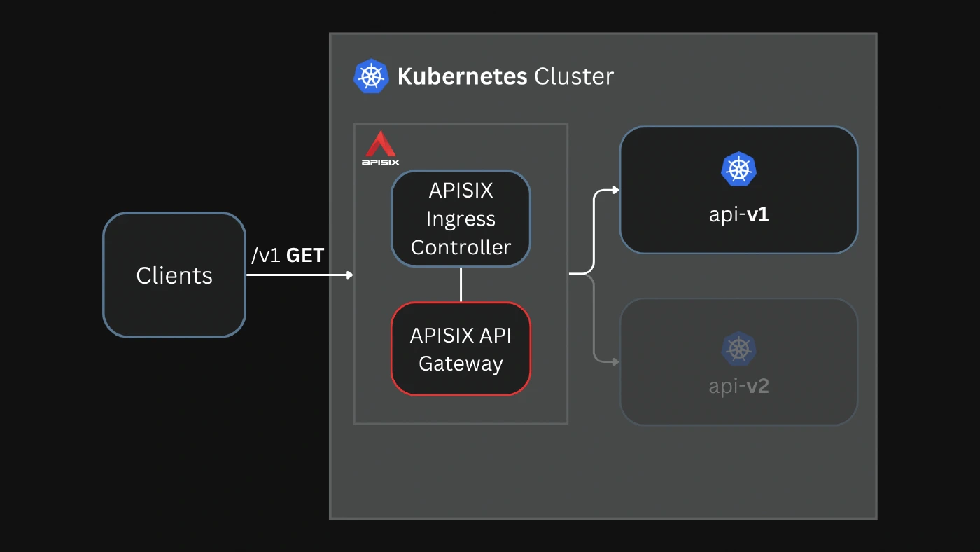Select the APISIX API Gateway box
The image size is (980, 552).
pos(461,349)
